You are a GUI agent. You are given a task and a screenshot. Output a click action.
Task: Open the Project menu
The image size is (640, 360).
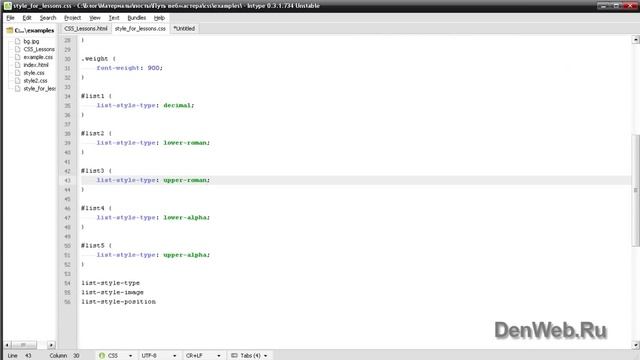[73, 18]
